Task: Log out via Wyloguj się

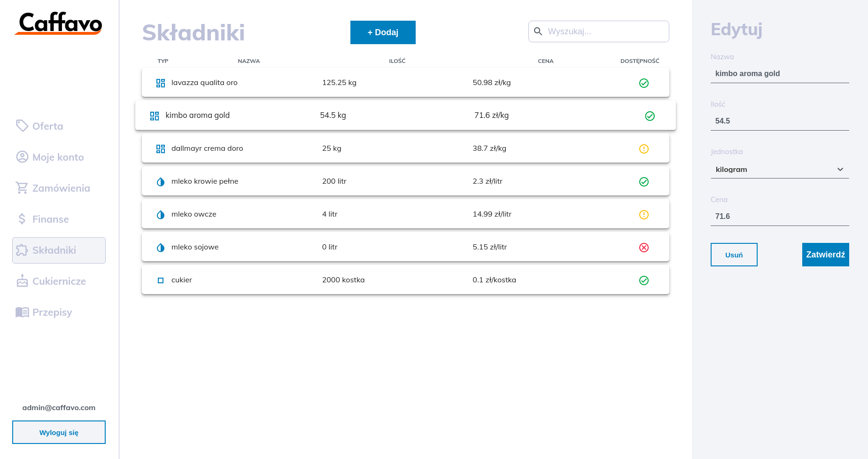Action: click(x=59, y=432)
